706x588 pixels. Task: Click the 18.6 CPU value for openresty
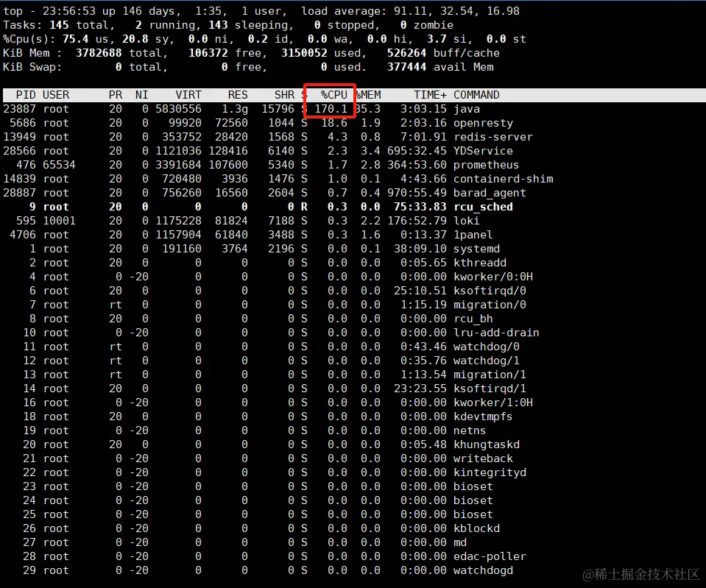(334, 123)
